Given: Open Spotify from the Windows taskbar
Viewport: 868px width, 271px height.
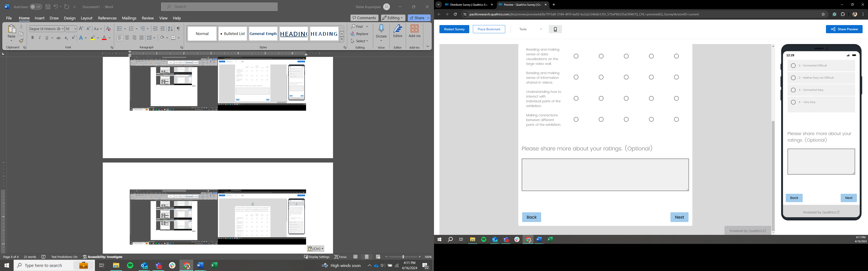Looking at the screenshot, I should tap(130, 266).
